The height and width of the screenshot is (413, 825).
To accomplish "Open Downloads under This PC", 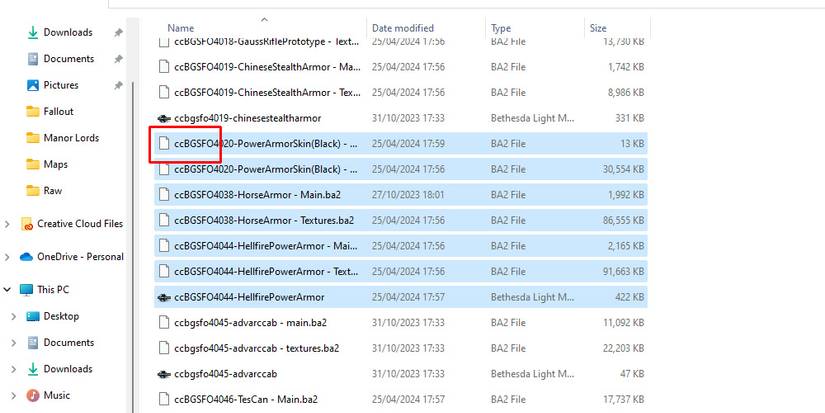I will 68,369.
